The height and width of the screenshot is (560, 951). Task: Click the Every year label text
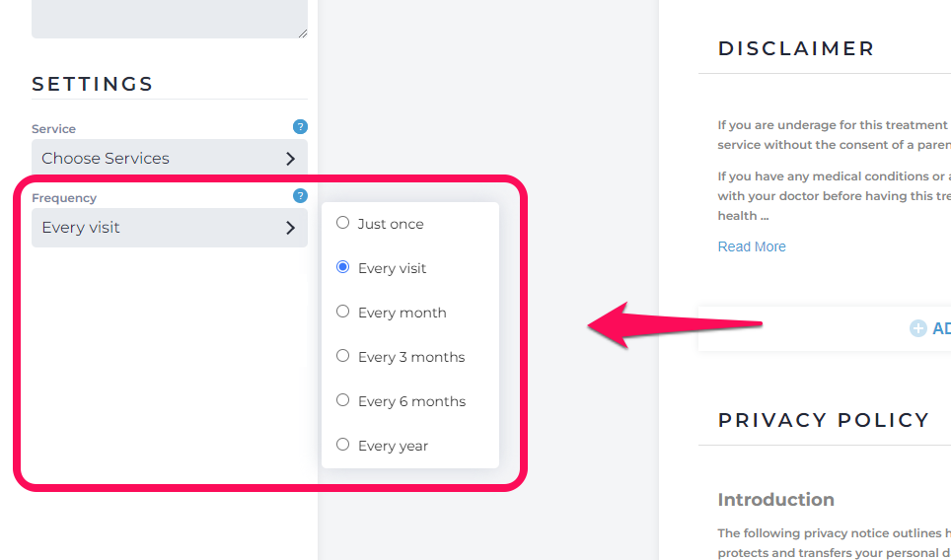393,446
